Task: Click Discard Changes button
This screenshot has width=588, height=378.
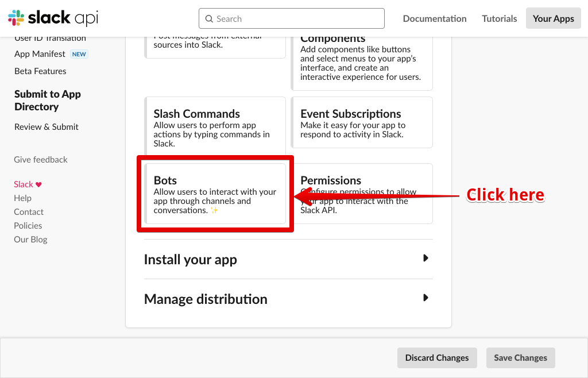Action: coord(437,358)
